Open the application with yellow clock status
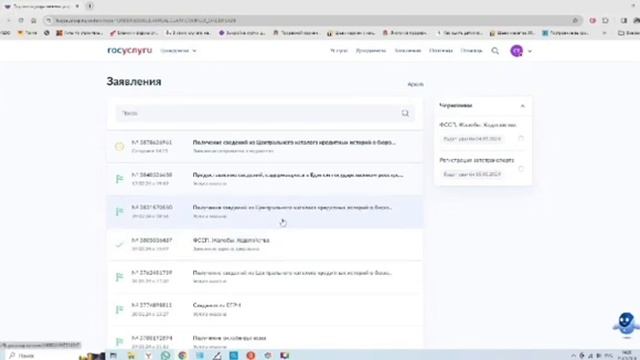The width and height of the screenshot is (640, 360). [265, 147]
